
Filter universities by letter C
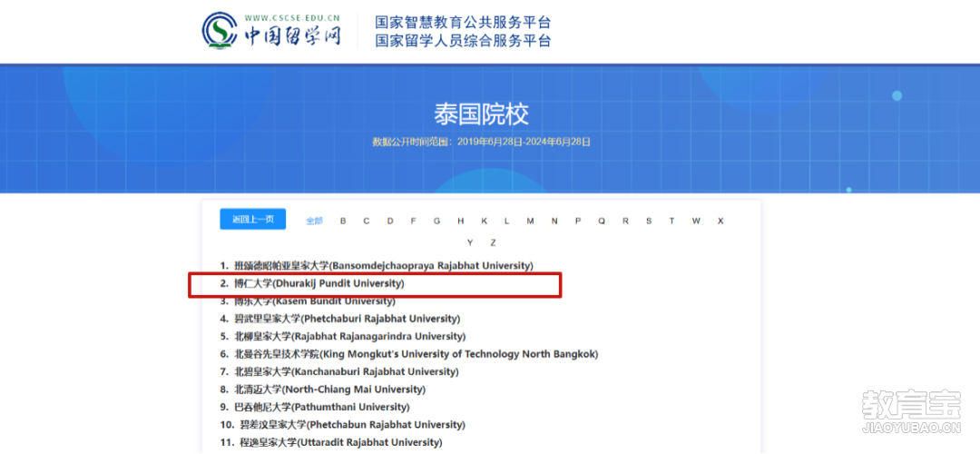367,221
